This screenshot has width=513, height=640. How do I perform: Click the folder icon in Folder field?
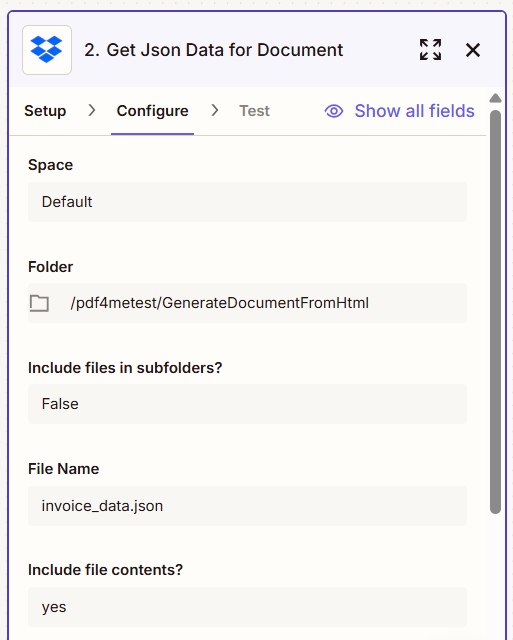(x=39, y=303)
